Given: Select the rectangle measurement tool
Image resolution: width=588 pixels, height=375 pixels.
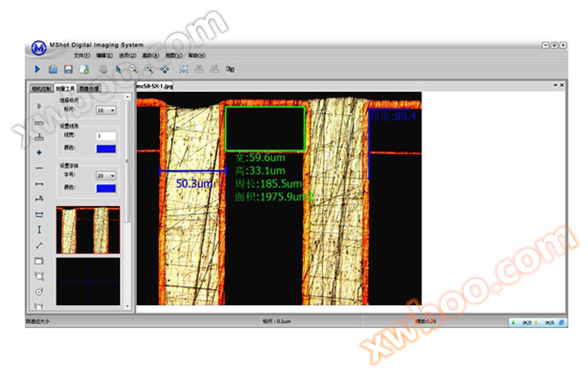Looking at the screenshot, I should tap(39, 261).
